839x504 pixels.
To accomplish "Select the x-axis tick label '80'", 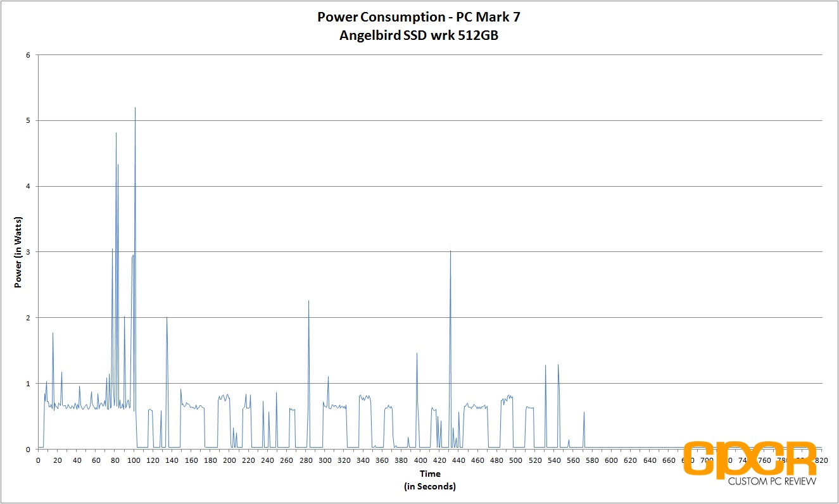I will pyautogui.click(x=115, y=460).
